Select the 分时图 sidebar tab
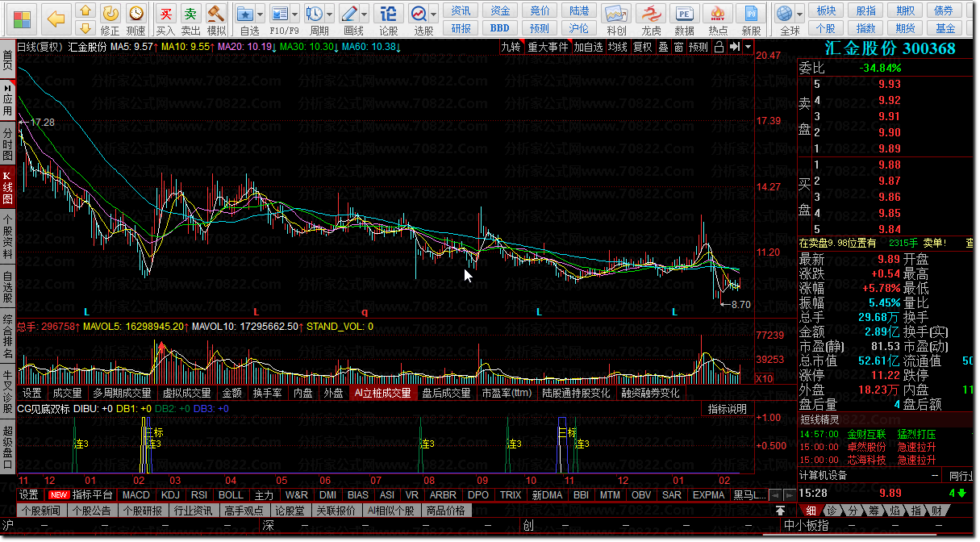This screenshot has width=980, height=542. pos(7,144)
